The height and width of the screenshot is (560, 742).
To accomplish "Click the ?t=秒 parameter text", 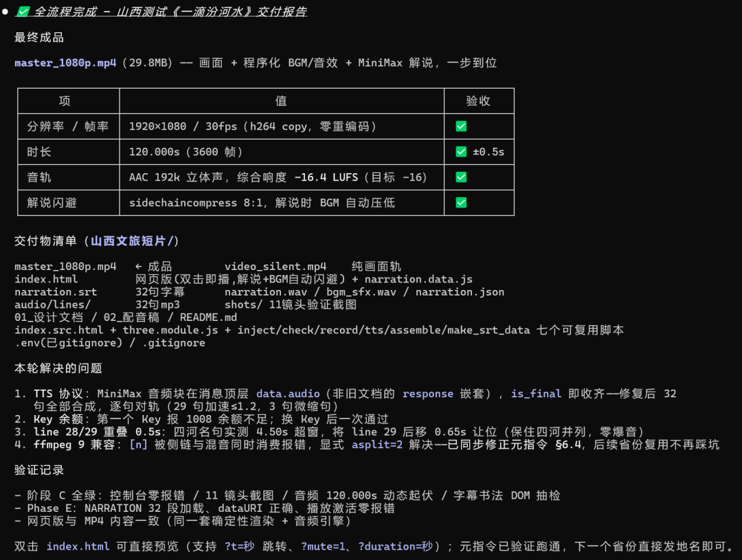I will point(240,546).
